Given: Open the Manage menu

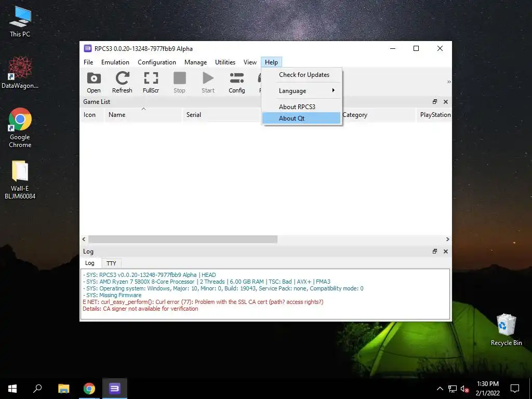Looking at the screenshot, I should (195, 62).
